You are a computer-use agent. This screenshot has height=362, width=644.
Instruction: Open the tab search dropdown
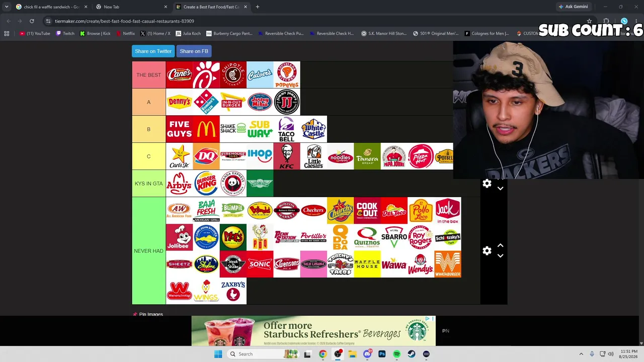[x=7, y=7]
